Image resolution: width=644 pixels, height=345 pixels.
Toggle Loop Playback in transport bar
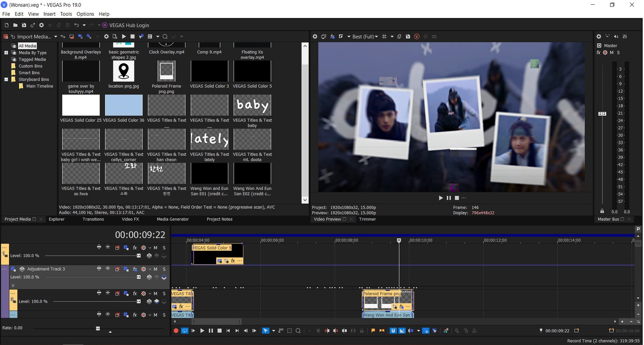click(185, 331)
